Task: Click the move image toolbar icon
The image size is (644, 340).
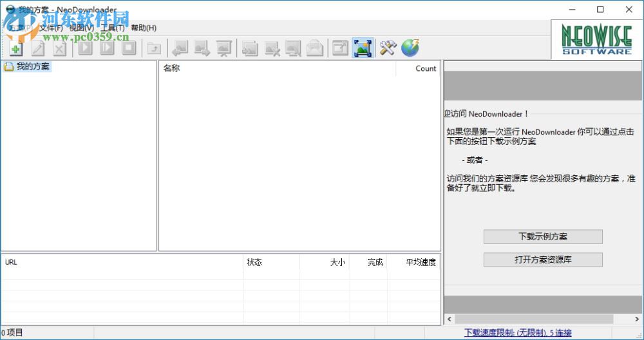Action: coord(293,48)
